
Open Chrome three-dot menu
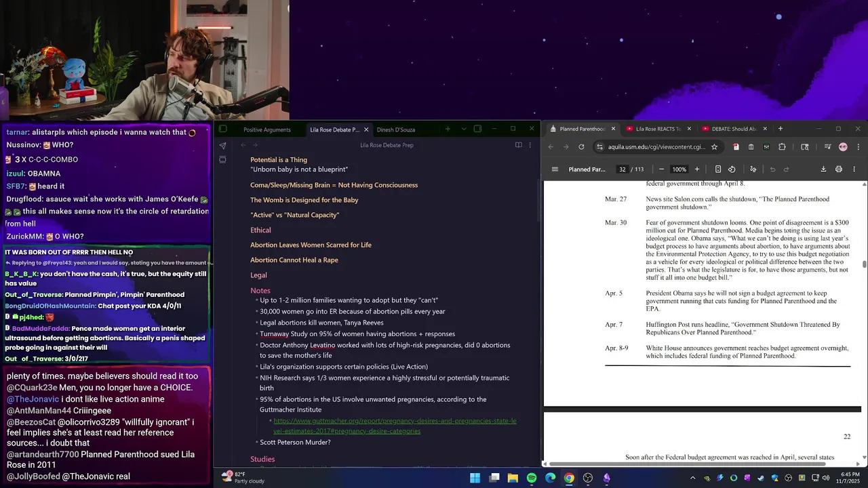pos(858,147)
